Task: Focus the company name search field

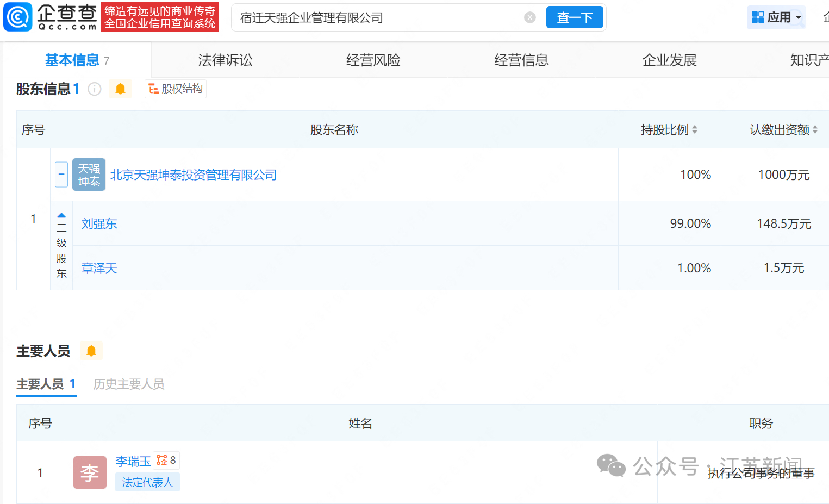Action: click(x=381, y=17)
